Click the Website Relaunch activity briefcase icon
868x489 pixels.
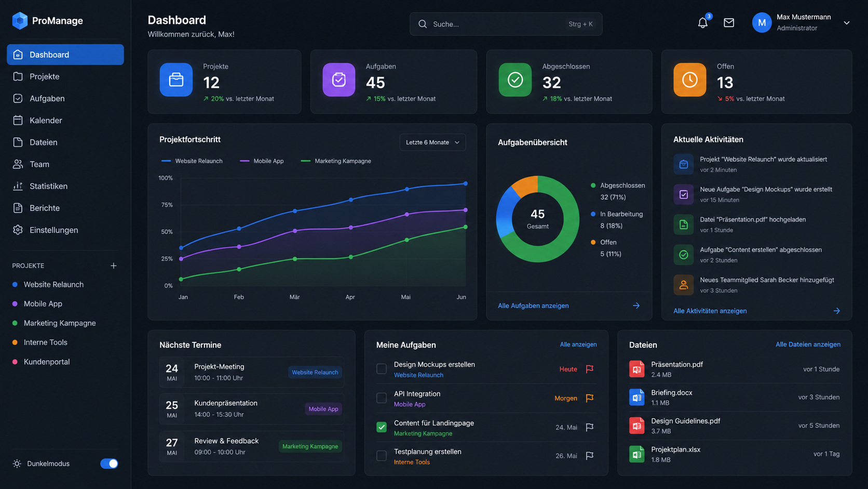click(x=684, y=164)
